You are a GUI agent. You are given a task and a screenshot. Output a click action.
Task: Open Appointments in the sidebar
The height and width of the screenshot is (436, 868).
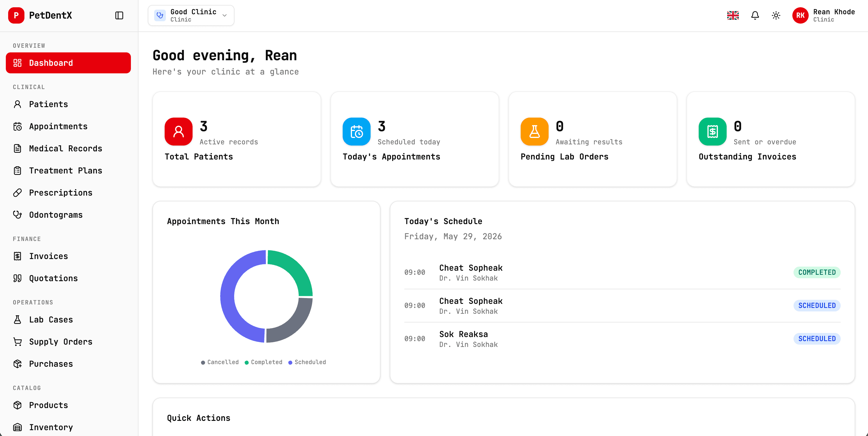[68, 126]
